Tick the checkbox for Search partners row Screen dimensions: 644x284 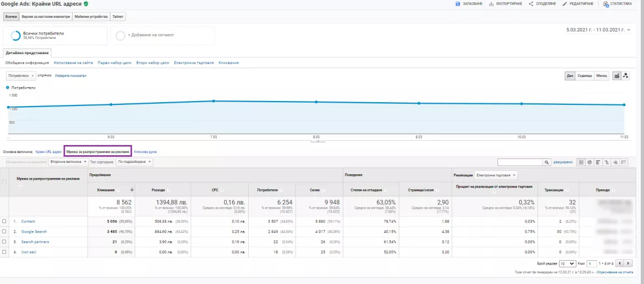(x=4, y=242)
